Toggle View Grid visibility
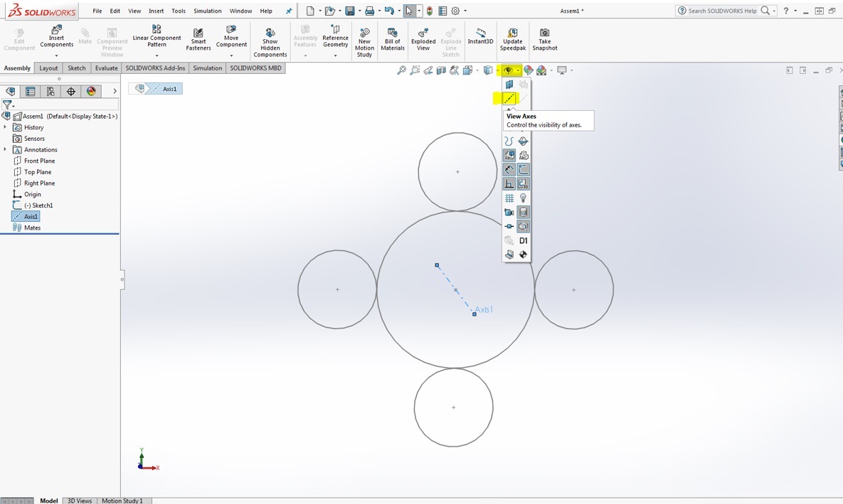The height and width of the screenshot is (504, 843). (x=509, y=198)
